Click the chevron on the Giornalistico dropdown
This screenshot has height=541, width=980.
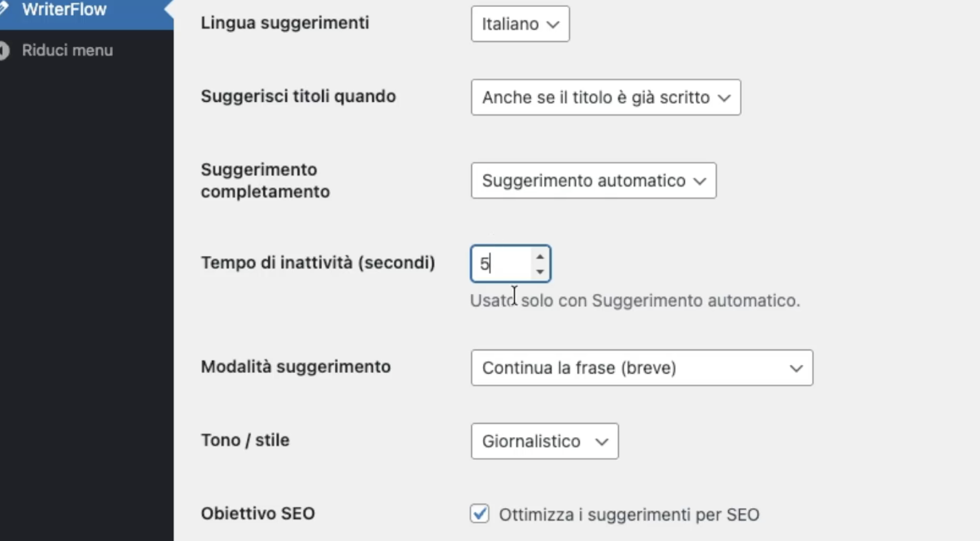point(601,441)
